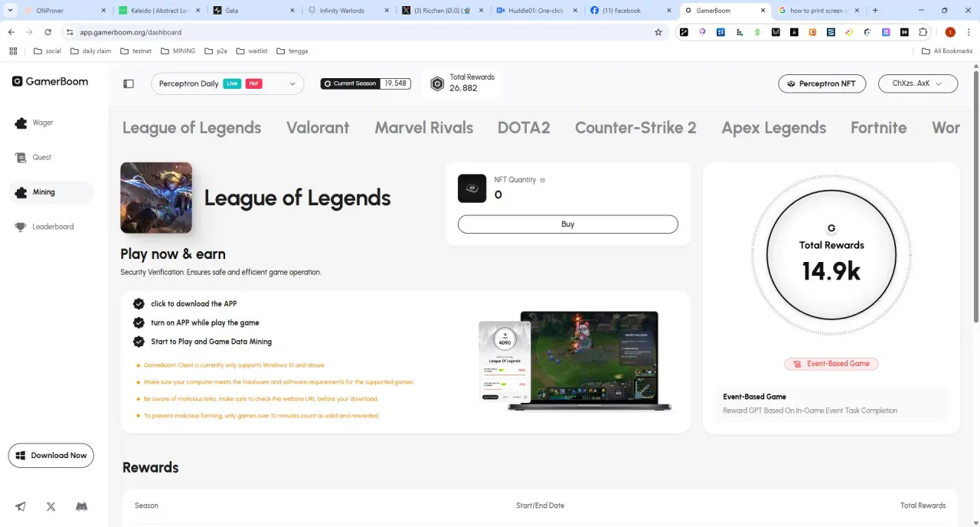The width and height of the screenshot is (980, 527).
Task: Click the browser back arrow
Action: pos(11,32)
